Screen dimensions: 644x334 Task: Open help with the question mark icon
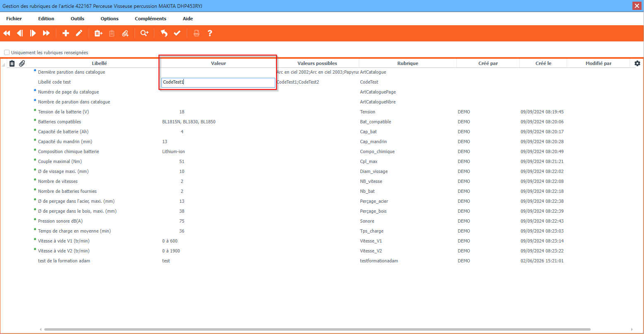(x=210, y=33)
